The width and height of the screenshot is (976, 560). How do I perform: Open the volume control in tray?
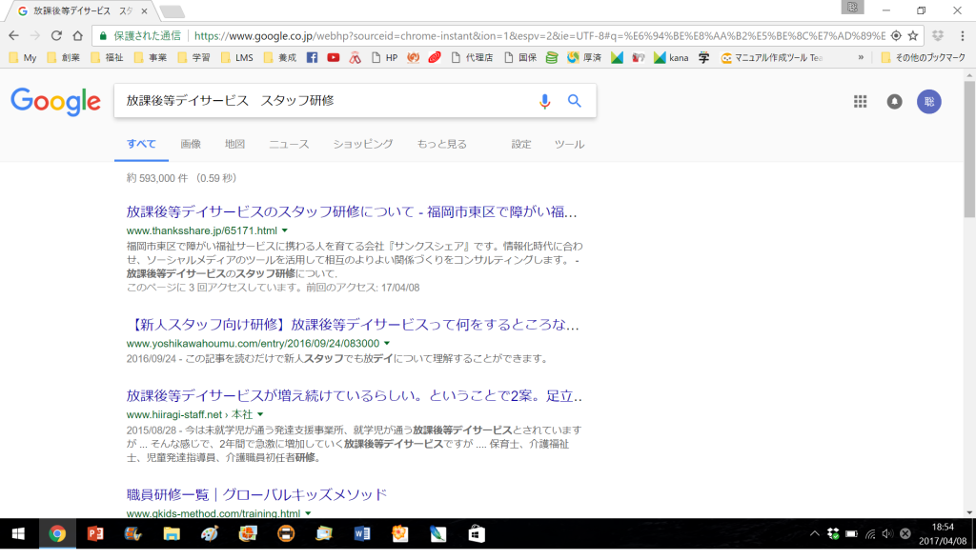[887, 534]
